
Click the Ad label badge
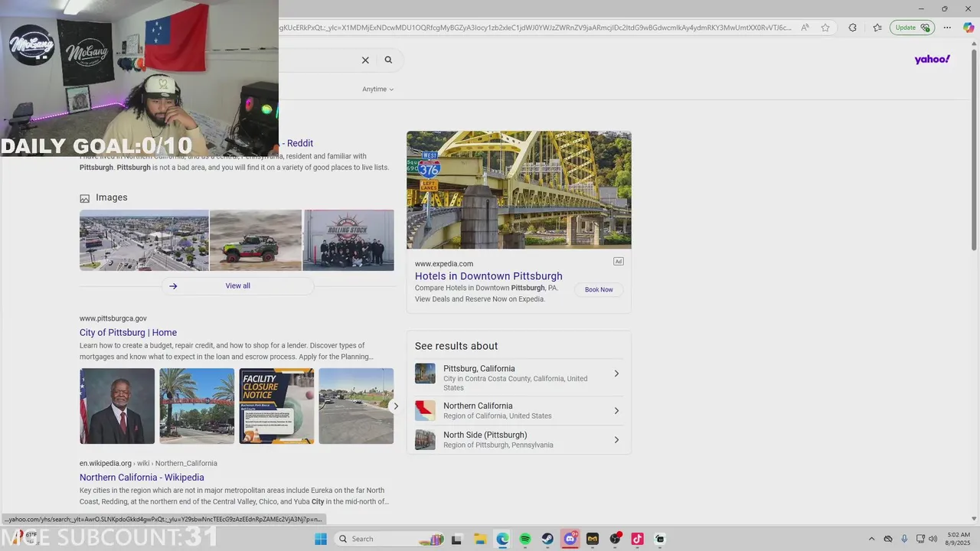[619, 262]
